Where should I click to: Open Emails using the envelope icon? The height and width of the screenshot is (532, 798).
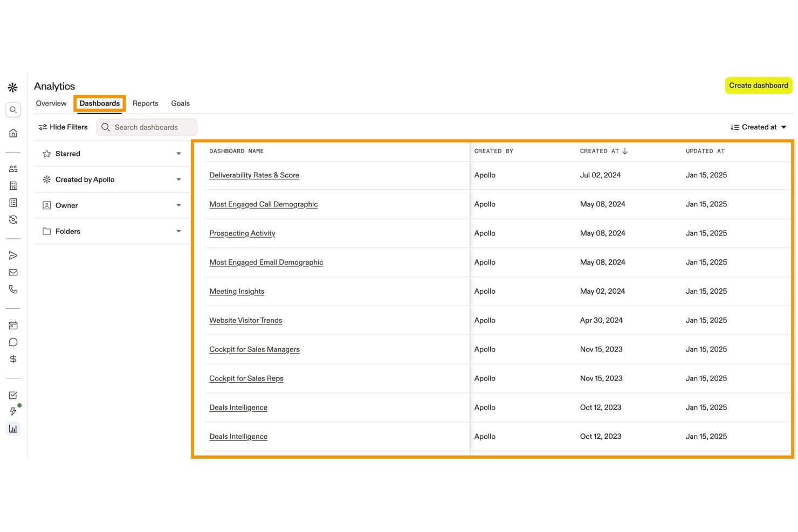(13, 273)
